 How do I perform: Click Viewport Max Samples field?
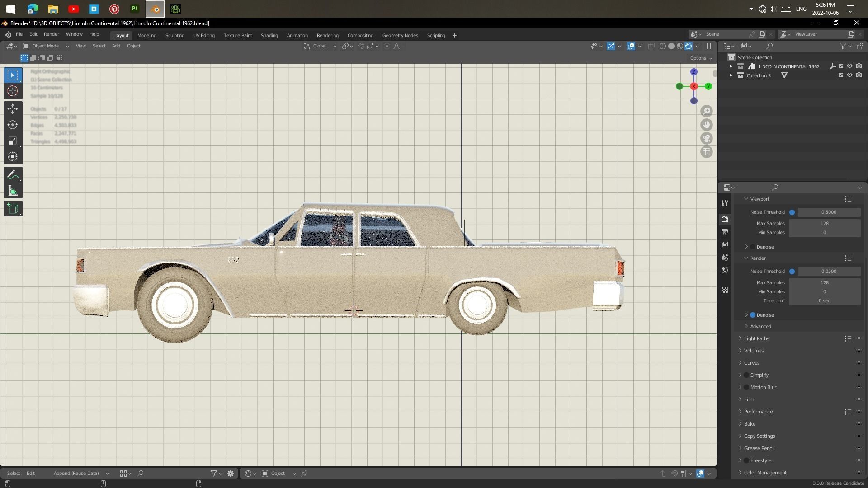[825, 224]
